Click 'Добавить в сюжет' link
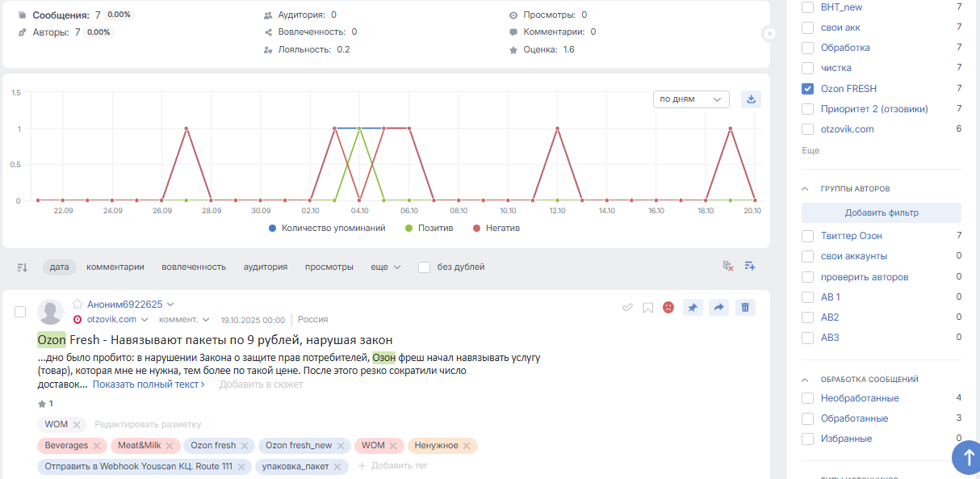The image size is (980, 479). [261, 384]
